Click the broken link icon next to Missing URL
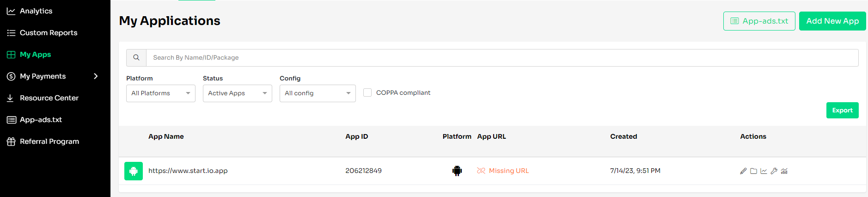868x197 pixels. (x=481, y=171)
